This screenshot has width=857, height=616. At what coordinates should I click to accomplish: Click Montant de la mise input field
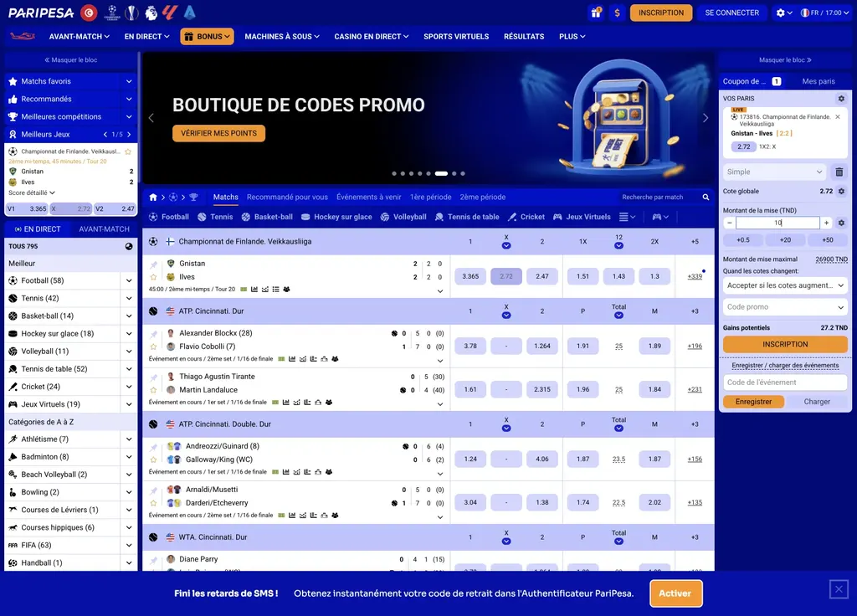[777, 223]
